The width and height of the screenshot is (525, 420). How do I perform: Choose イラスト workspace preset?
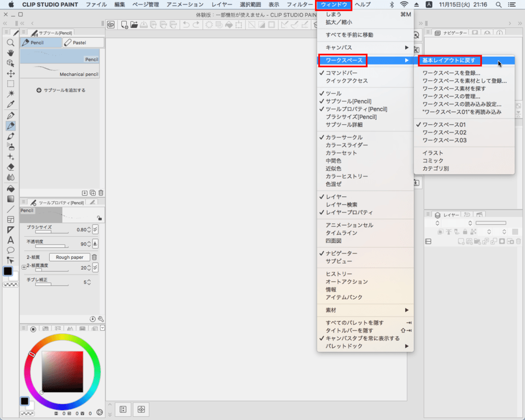pos(464,153)
